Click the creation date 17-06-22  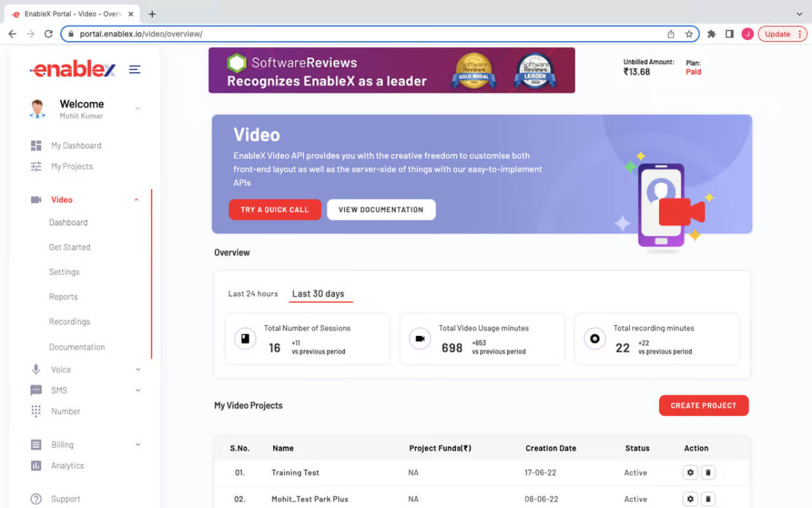[542, 472]
